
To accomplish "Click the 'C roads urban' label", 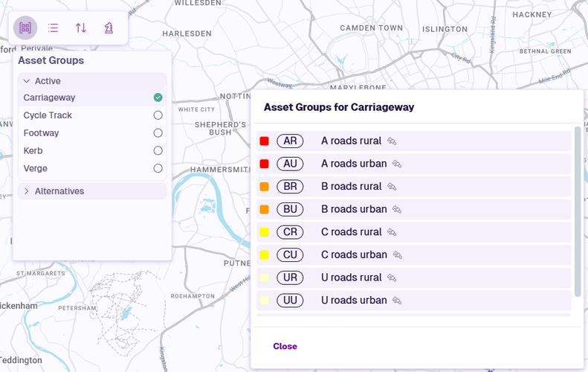I will point(354,255).
